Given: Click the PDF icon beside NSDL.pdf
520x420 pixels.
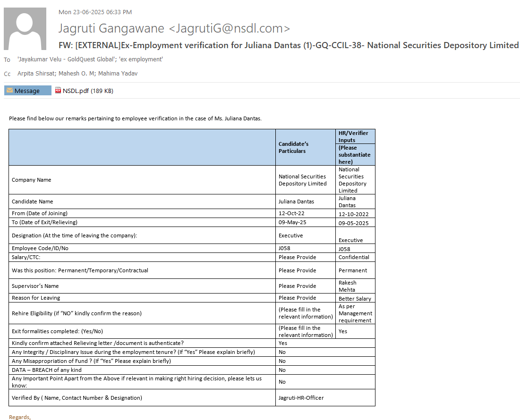Looking at the screenshot, I should click(58, 90).
